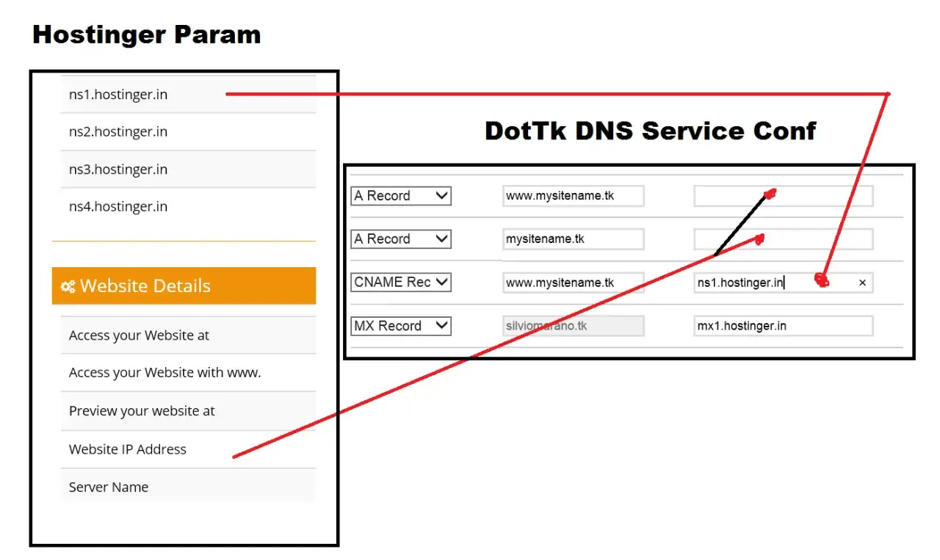
Task: Open the MX Record type dropdown
Action: click(401, 326)
